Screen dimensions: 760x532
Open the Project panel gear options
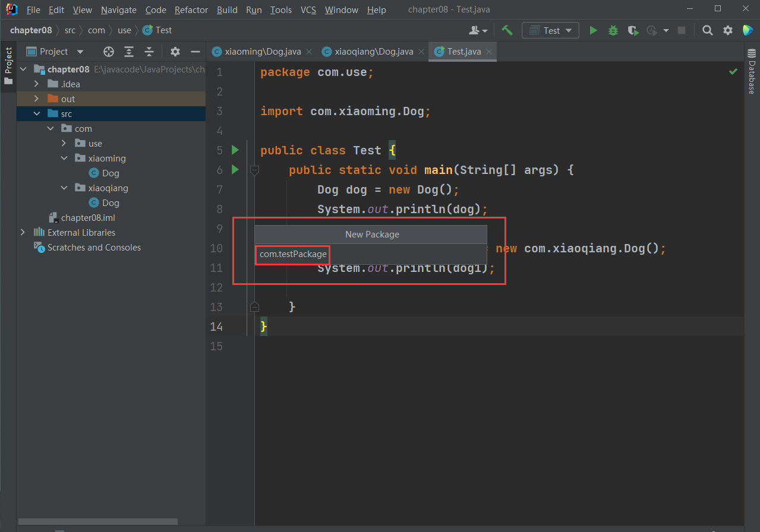pos(175,52)
